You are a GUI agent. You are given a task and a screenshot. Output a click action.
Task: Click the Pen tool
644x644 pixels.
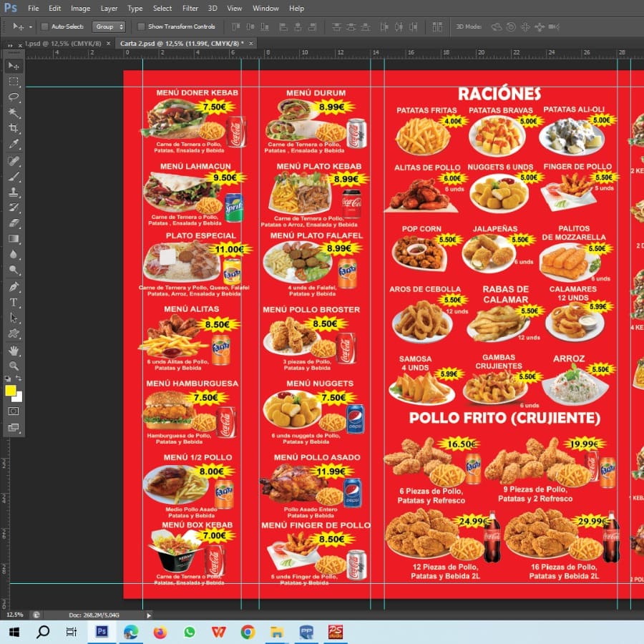pos(14,287)
